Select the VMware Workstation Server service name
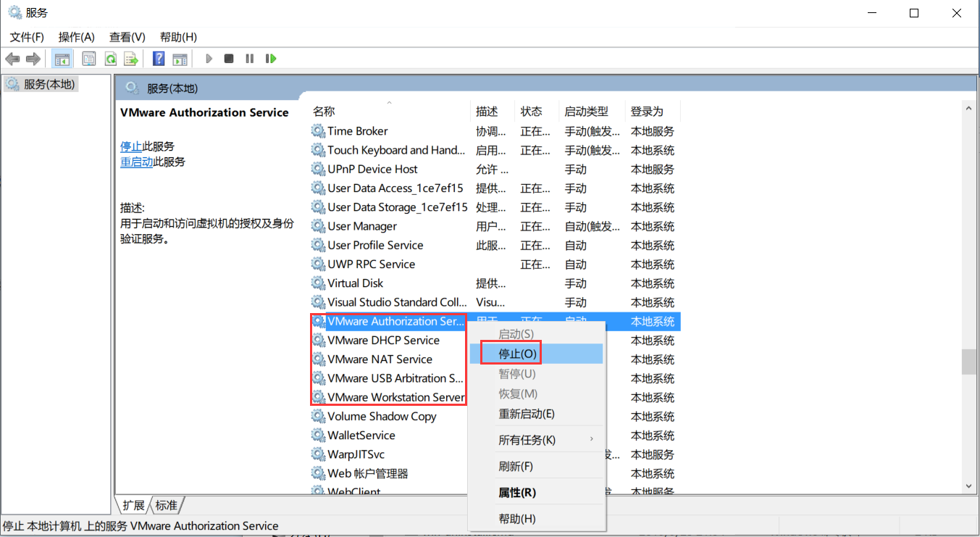 coord(396,397)
